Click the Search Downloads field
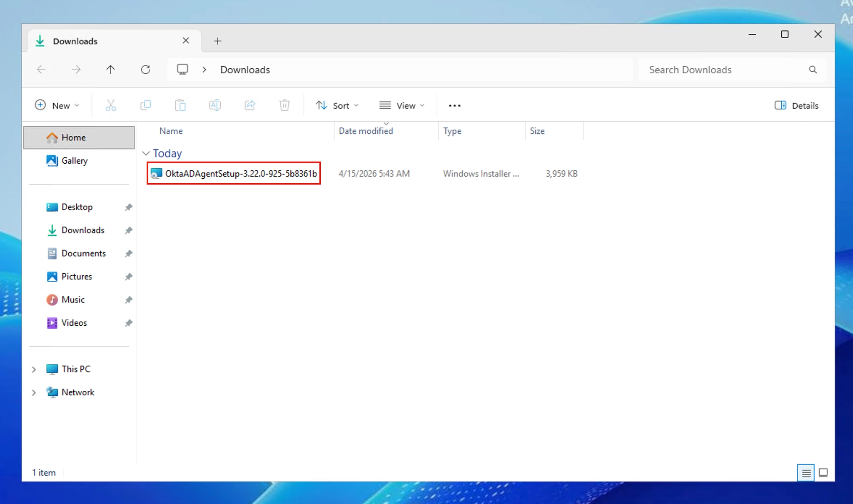 click(x=731, y=70)
